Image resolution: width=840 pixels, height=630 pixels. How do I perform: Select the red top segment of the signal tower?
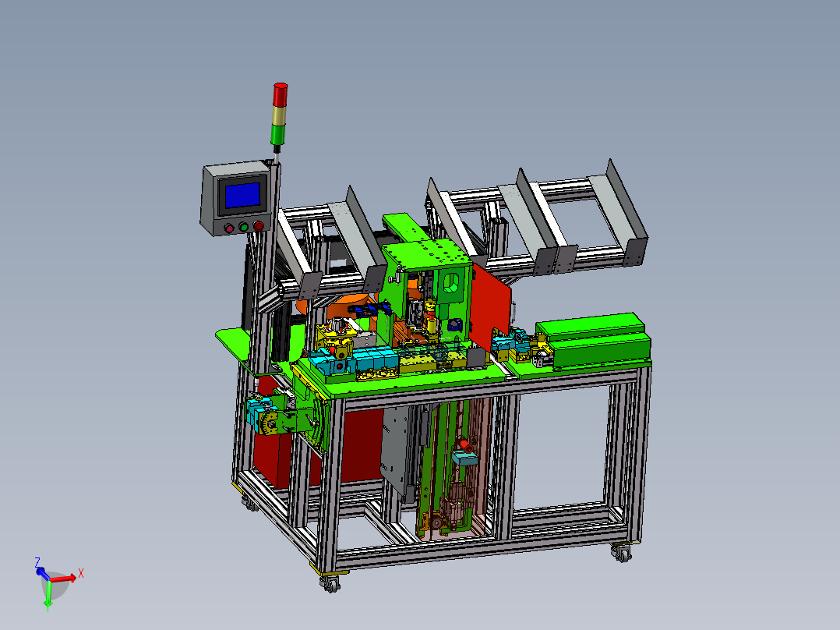point(281,94)
